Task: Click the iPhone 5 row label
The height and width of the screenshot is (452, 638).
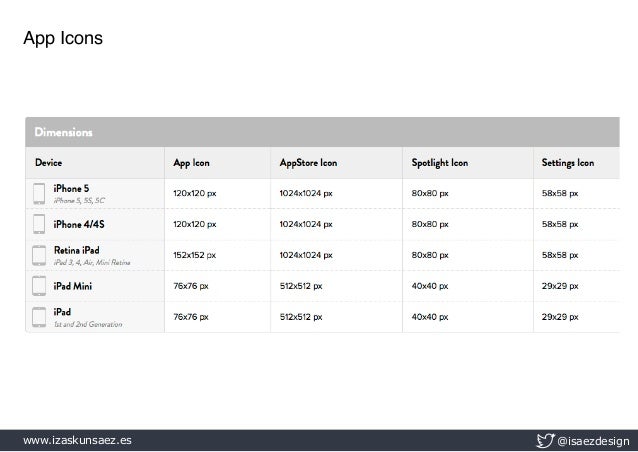Action: coord(71,188)
